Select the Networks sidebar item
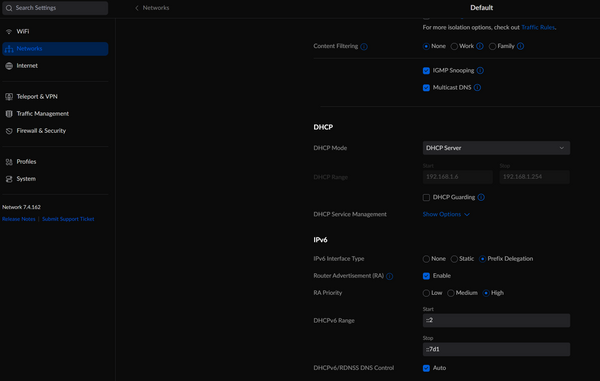 pyautogui.click(x=55, y=49)
